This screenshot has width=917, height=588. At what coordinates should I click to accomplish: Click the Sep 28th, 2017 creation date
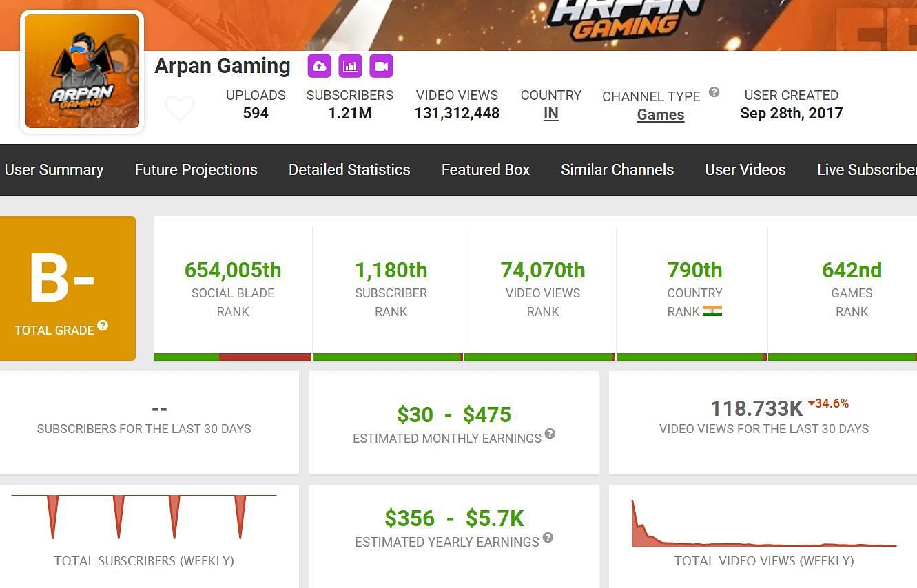click(792, 113)
